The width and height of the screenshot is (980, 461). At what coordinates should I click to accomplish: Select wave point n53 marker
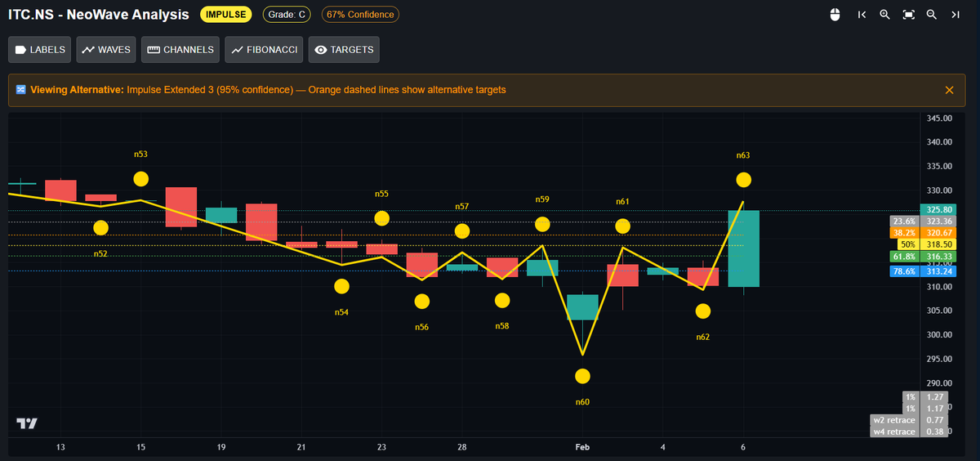[x=141, y=179]
